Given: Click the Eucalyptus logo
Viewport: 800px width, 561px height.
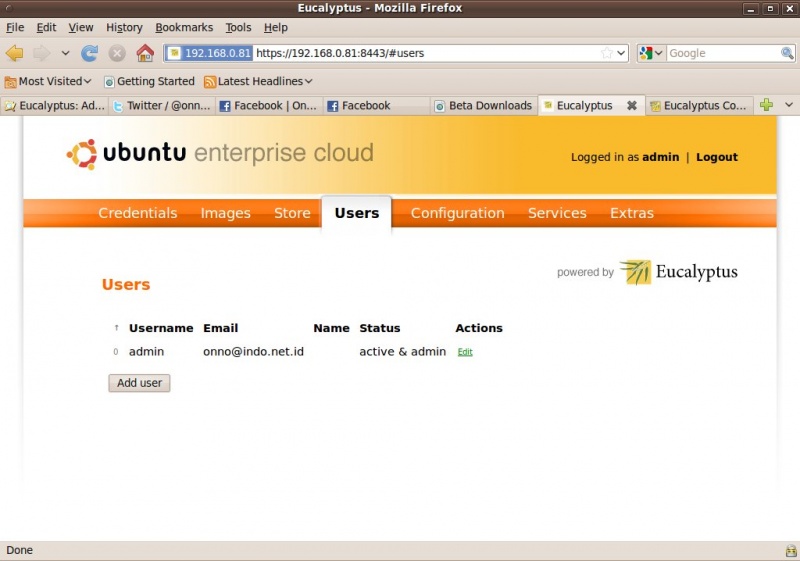Looking at the screenshot, I should 678,272.
